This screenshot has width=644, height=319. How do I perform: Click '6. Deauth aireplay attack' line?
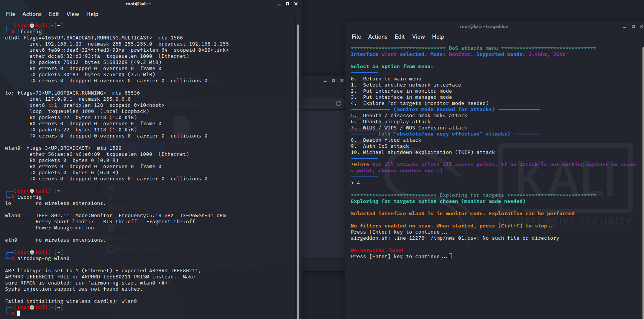pyautogui.click(x=391, y=122)
